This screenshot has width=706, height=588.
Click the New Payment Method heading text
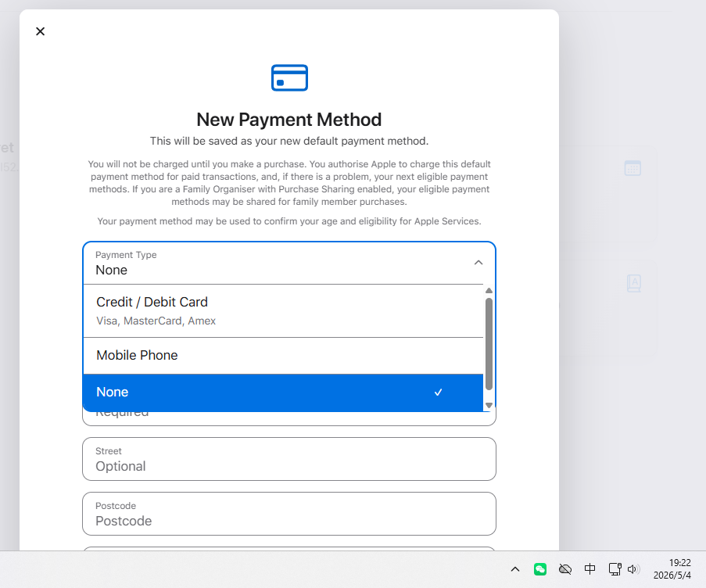coord(289,120)
